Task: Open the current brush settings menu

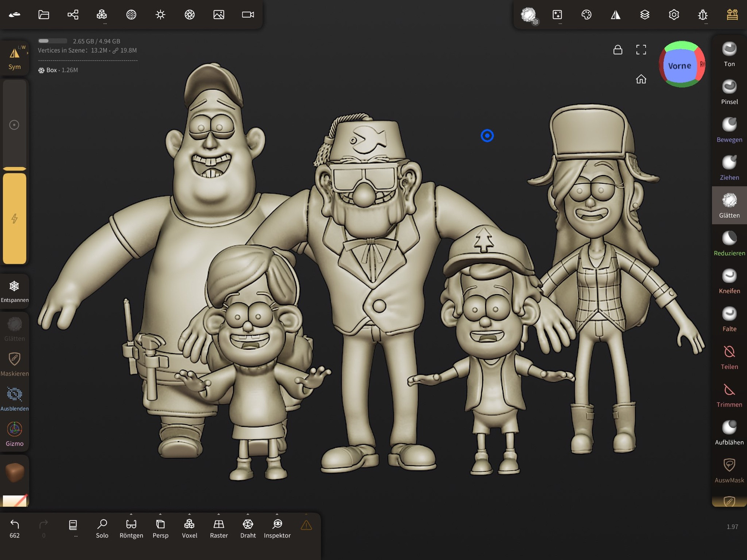Action: (529, 15)
